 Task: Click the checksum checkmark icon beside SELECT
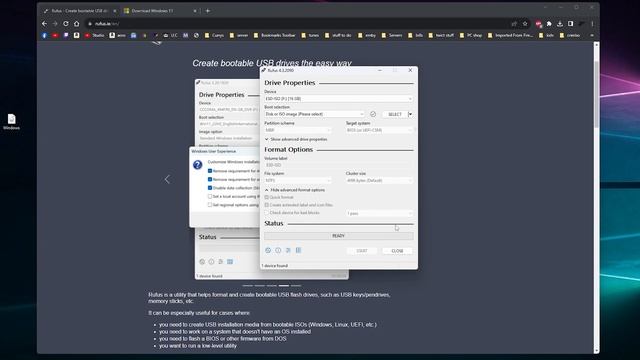373,114
